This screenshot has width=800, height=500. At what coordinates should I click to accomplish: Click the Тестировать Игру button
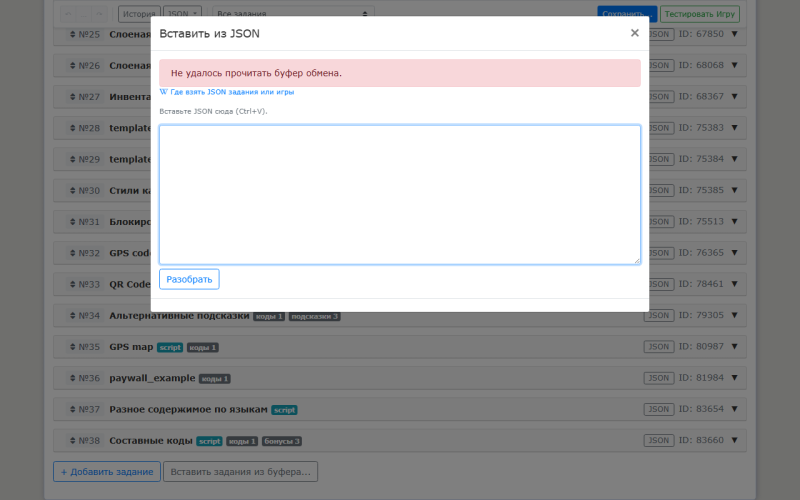(x=699, y=14)
